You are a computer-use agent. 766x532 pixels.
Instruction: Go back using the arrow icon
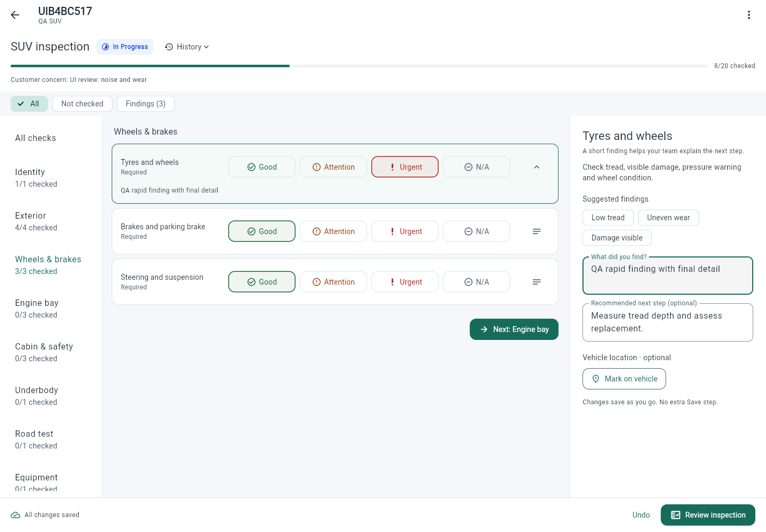[x=15, y=15]
